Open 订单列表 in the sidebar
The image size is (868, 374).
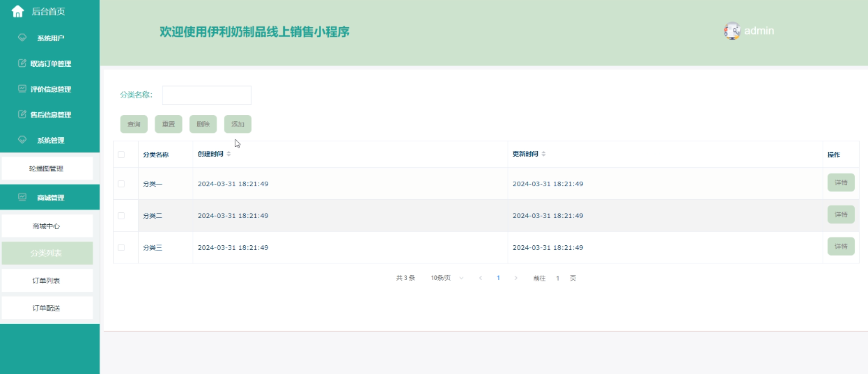[47, 281]
